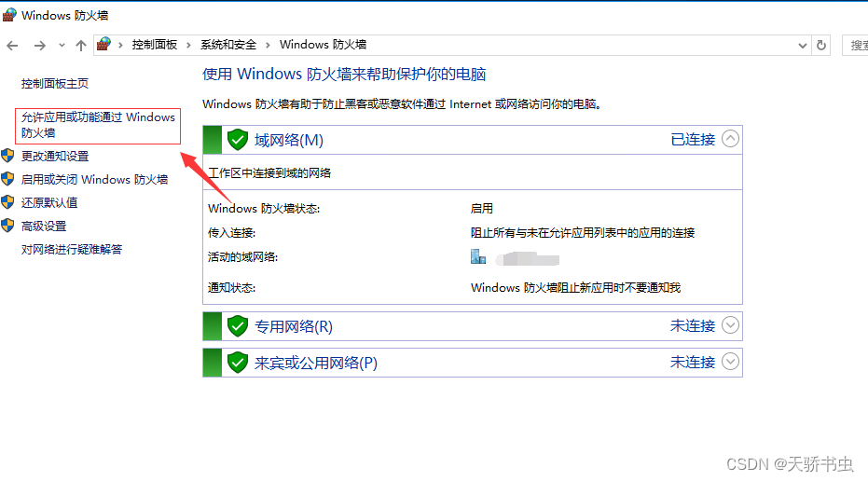
Task: Click 已连接 status of 域网络
Action: click(693, 140)
